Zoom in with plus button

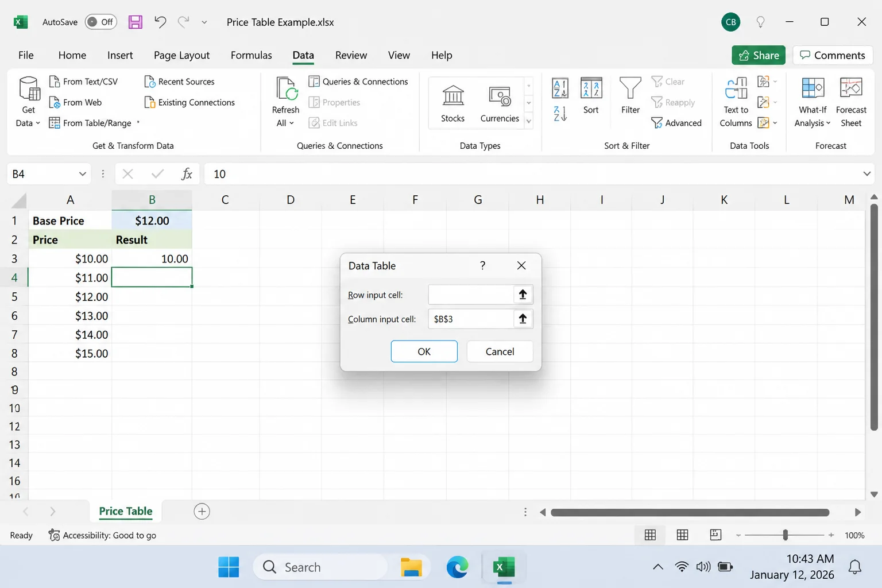(831, 535)
